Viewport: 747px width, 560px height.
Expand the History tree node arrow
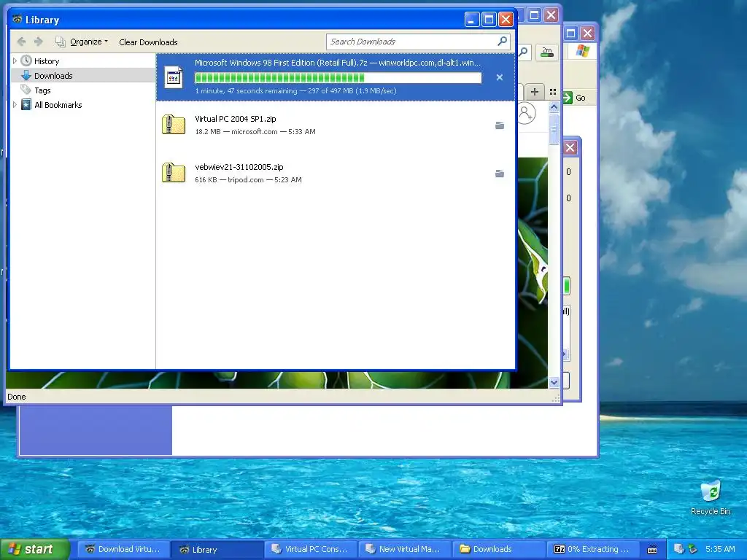point(15,61)
